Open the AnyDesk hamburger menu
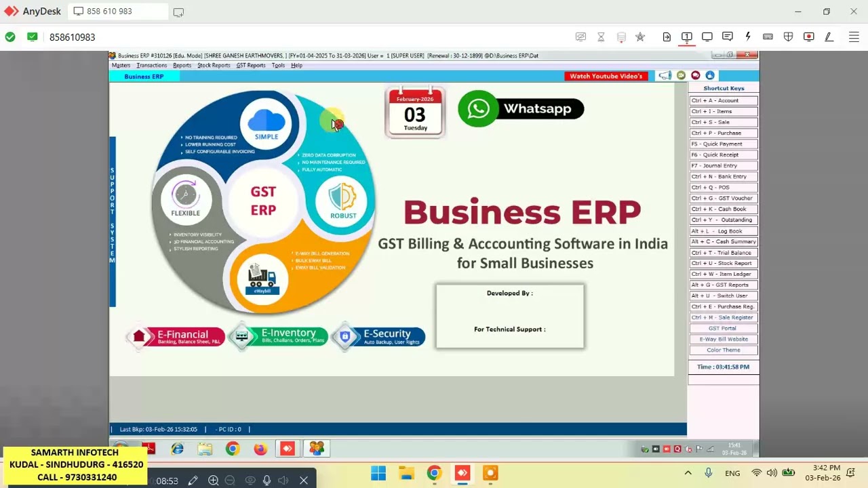Screen dimensions: 868x488 (854, 37)
